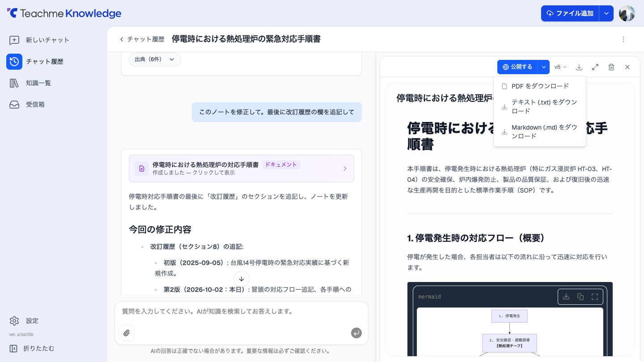Expand the ファイル追加 dropdown arrow

point(606,13)
